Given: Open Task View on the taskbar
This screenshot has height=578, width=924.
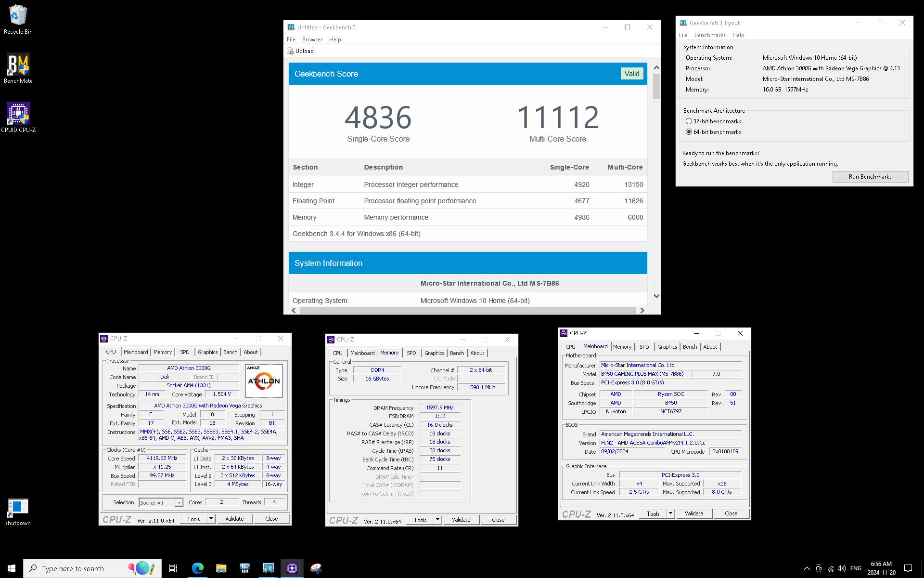Looking at the screenshot, I should click(x=173, y=568).
